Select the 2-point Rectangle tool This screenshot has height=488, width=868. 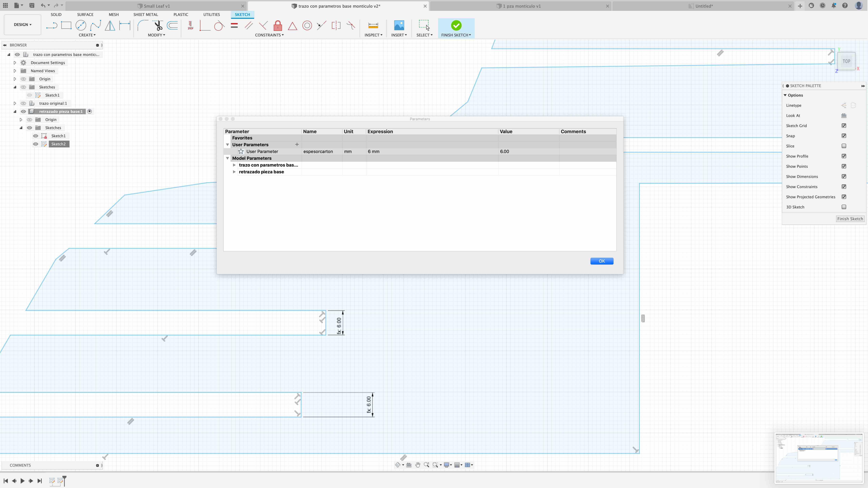click(66, 26)
